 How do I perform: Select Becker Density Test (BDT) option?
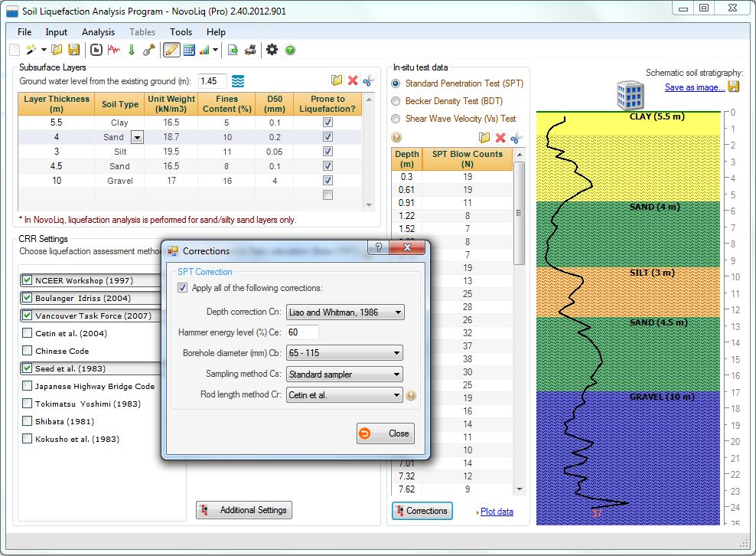[396, 101]
